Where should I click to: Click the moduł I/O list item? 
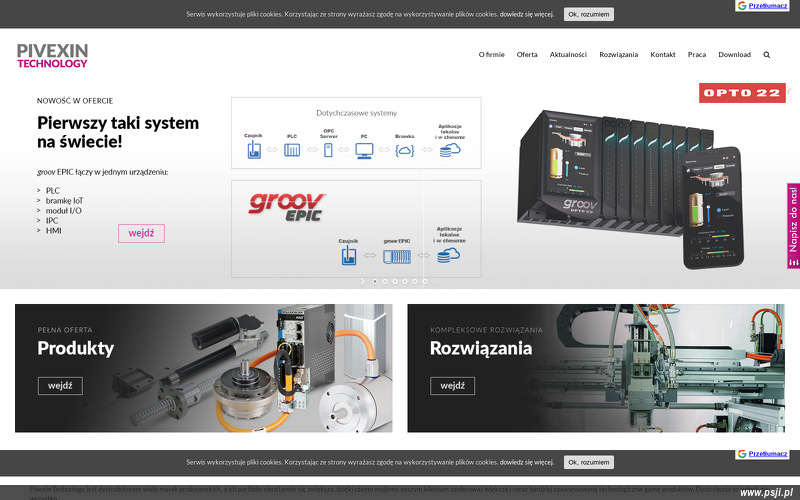tap(63, 211)
